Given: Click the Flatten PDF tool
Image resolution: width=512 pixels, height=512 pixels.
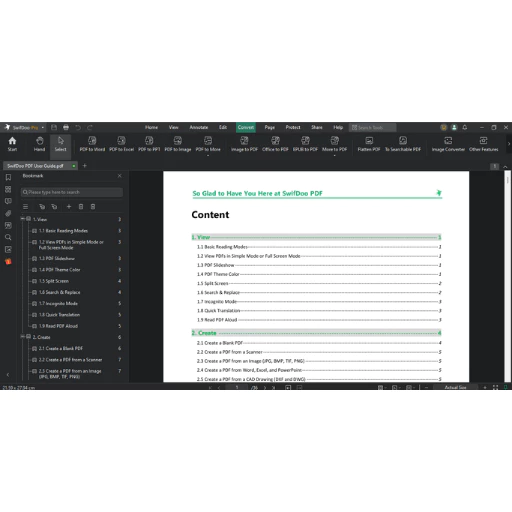Looking at the screenshot, I should click(x=369, y=144).
